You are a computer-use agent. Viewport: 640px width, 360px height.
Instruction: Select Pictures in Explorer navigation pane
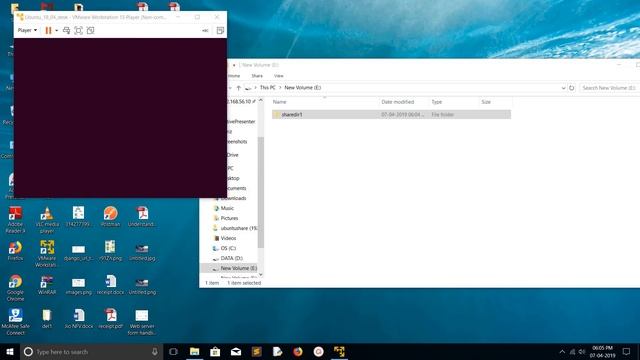pyautogui.click(x=229, y=218)
